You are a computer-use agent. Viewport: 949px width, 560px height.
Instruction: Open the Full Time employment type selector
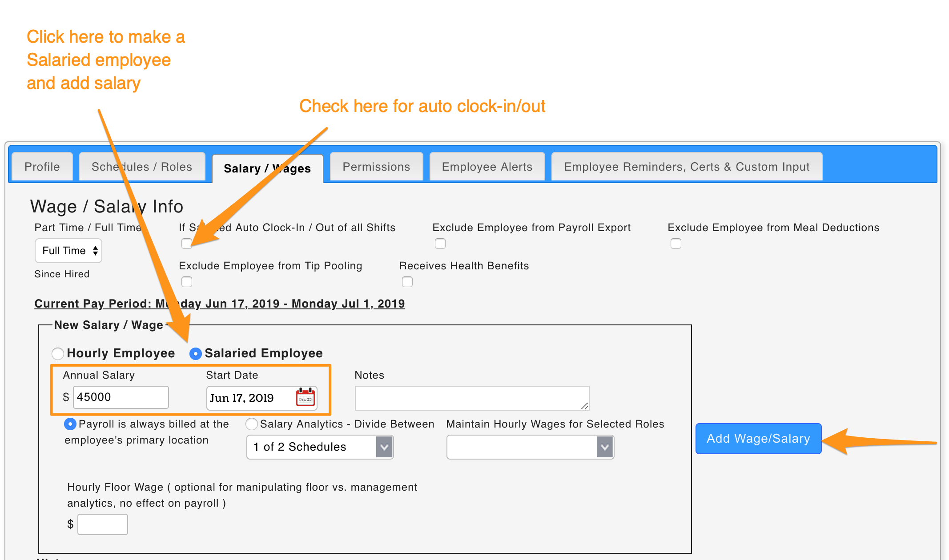click(x=68, y=251)
